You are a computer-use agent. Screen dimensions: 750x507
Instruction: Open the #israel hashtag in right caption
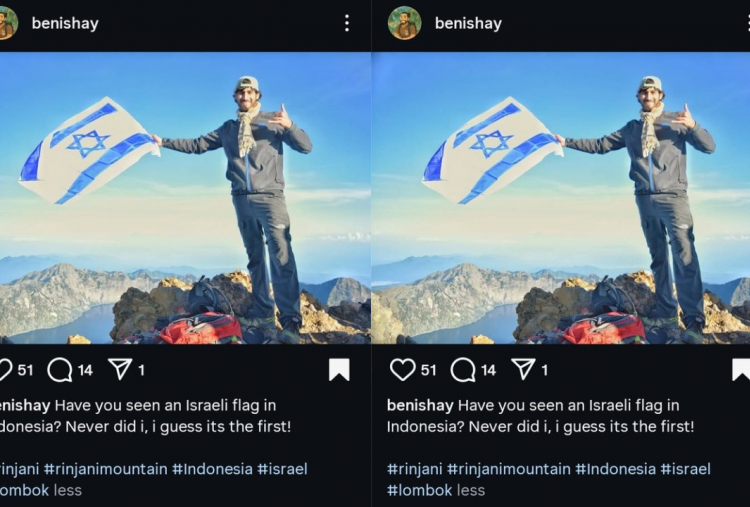click(685, 469)
